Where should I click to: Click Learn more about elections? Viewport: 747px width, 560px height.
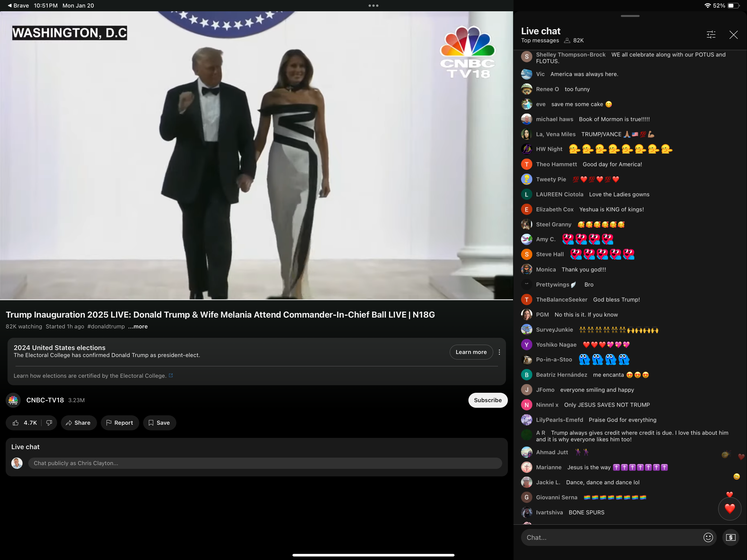point(471,352)
